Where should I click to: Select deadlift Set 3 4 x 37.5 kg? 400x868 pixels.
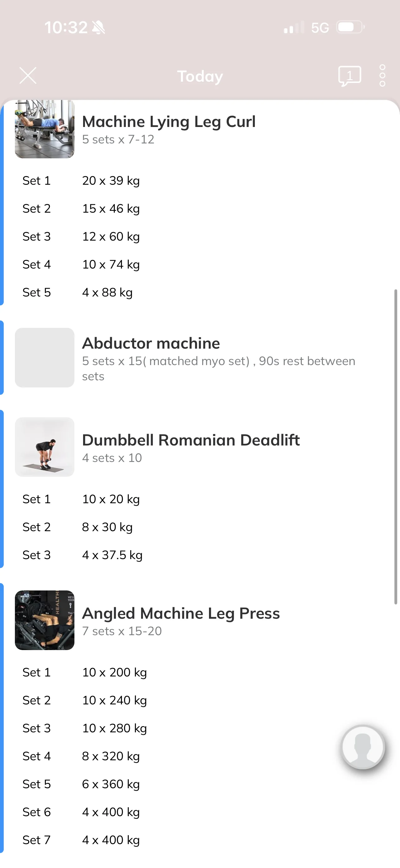click(x=82, y=555)
